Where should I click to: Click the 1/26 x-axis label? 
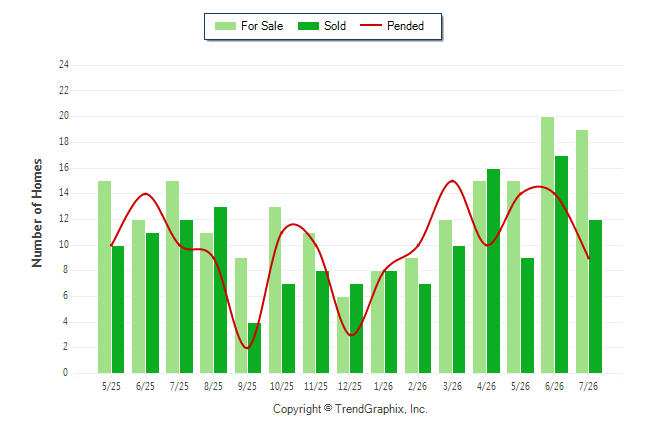384,386
